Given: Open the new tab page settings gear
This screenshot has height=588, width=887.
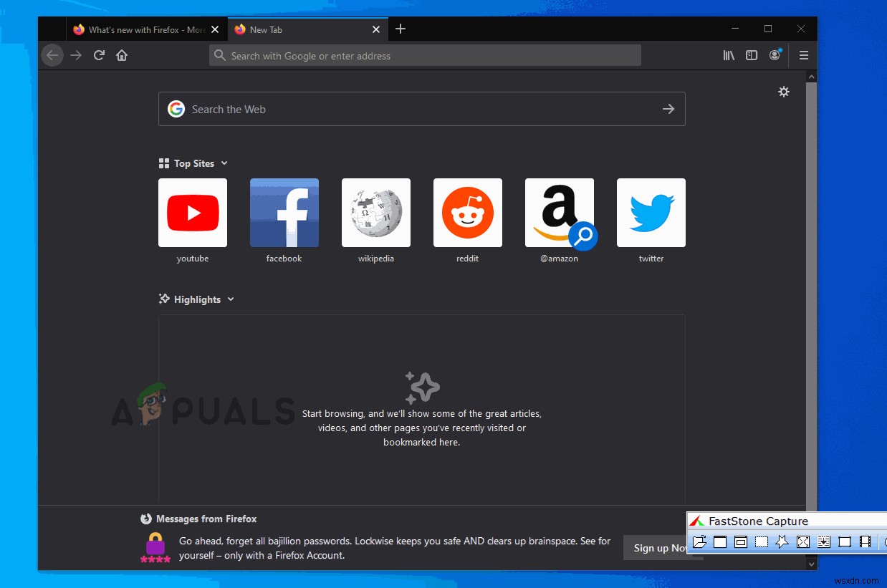Looking at the screenshot, I should click(784, 92).
